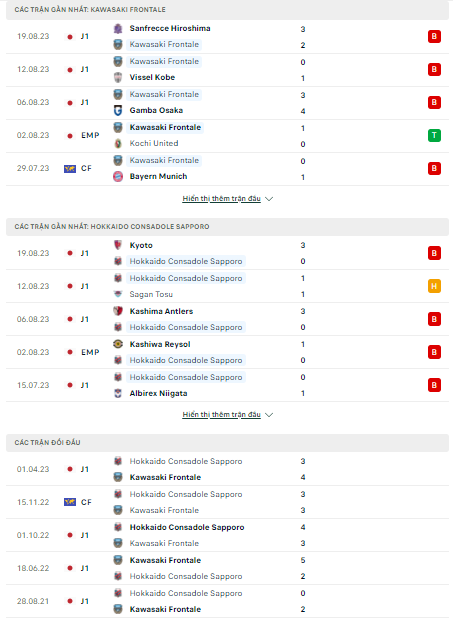Screen dimensions: 453x623
Task: Click the EMP competition label on 02.08.23 Kashiwa match
Action: tap(90, 352)
